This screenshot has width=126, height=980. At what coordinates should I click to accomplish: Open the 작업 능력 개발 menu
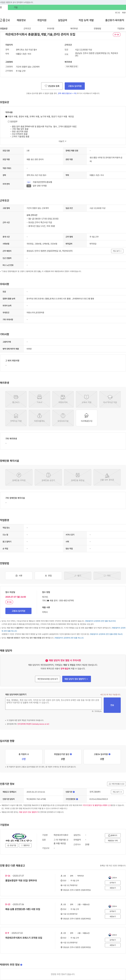coord(86,20)
